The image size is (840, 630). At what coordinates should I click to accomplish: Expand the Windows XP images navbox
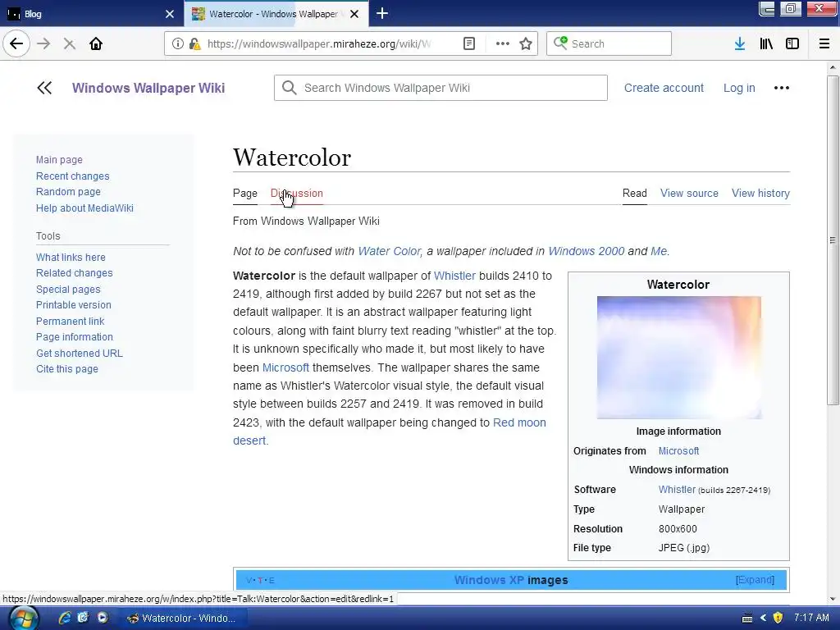tap(755, 580)
